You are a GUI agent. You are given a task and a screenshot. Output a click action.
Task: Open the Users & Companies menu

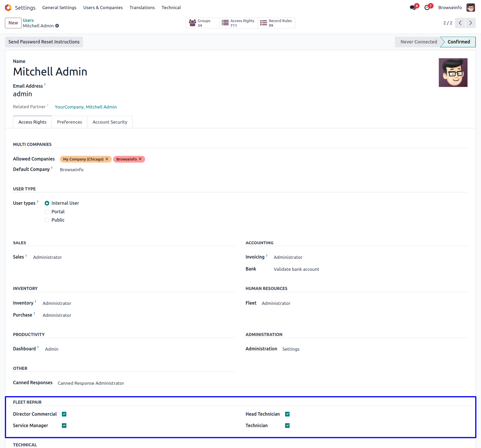click(103, 8)
